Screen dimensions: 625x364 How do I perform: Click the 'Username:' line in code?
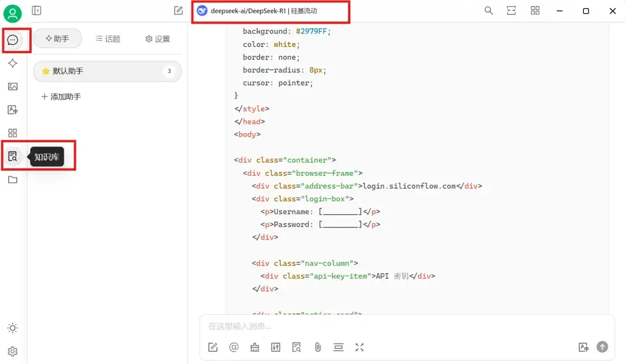pyautogui.click(x=321, y=212)
